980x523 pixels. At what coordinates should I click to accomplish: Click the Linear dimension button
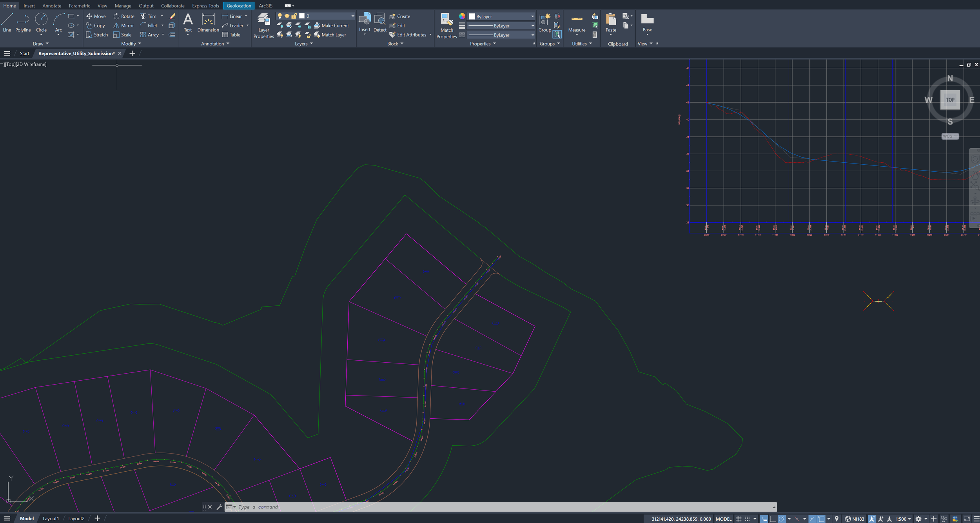(x=232, y=16)
